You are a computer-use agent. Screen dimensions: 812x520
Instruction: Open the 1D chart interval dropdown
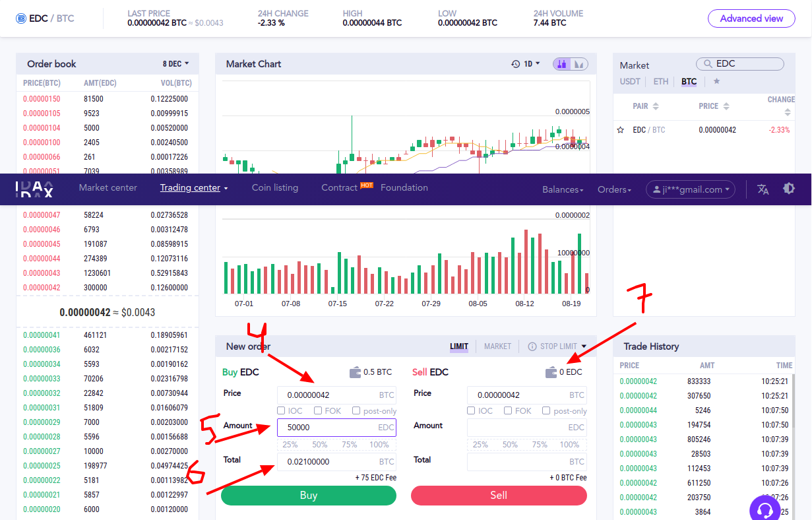(x=532, y=64)
